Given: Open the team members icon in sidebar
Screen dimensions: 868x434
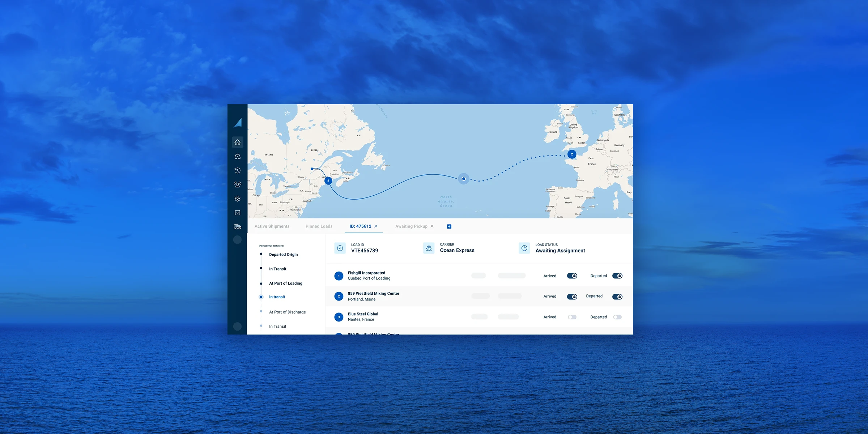Looking at the screenshot, I should 237,184.
